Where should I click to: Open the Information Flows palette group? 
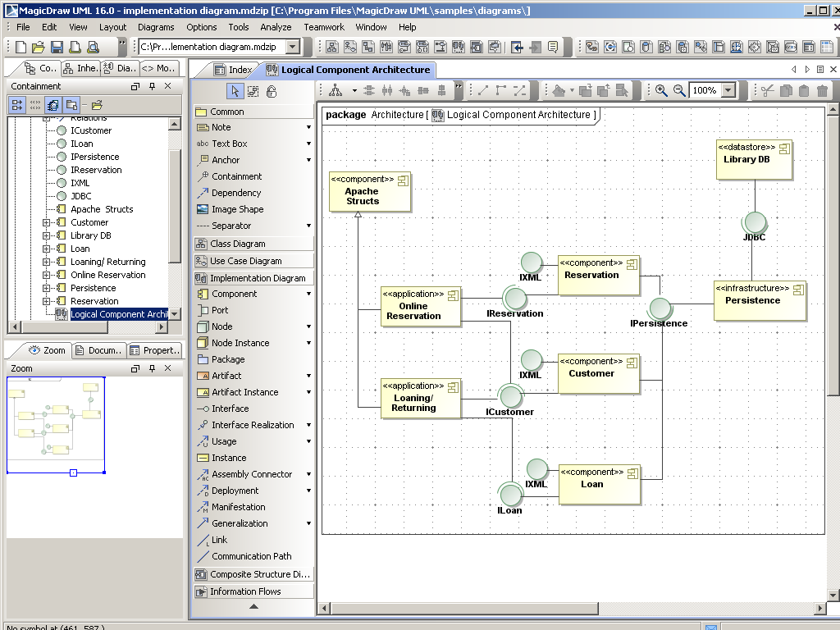click(254, 591)
